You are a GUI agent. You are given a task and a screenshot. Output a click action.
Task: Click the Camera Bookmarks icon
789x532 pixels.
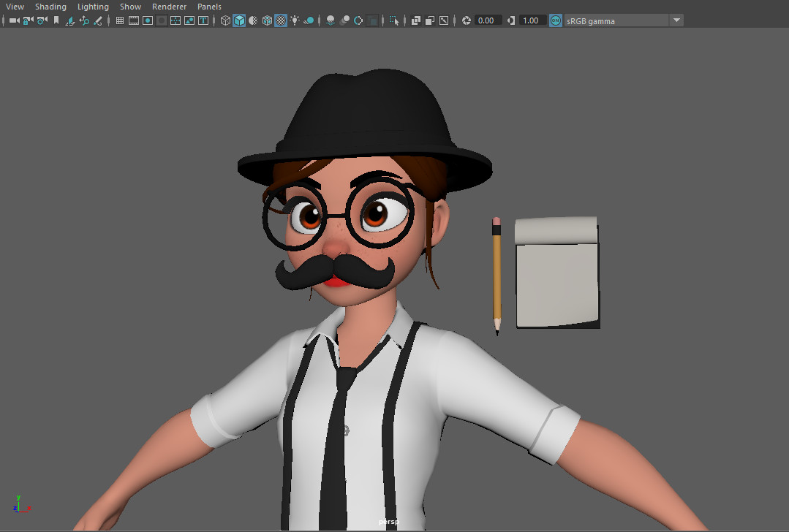(x=56, y=20)
